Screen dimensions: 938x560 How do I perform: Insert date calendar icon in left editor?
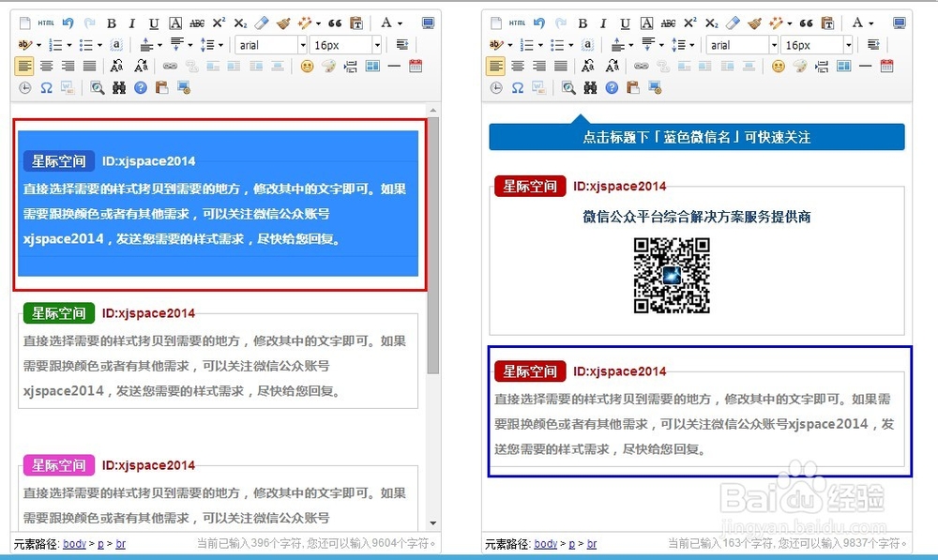coord(416,66)
